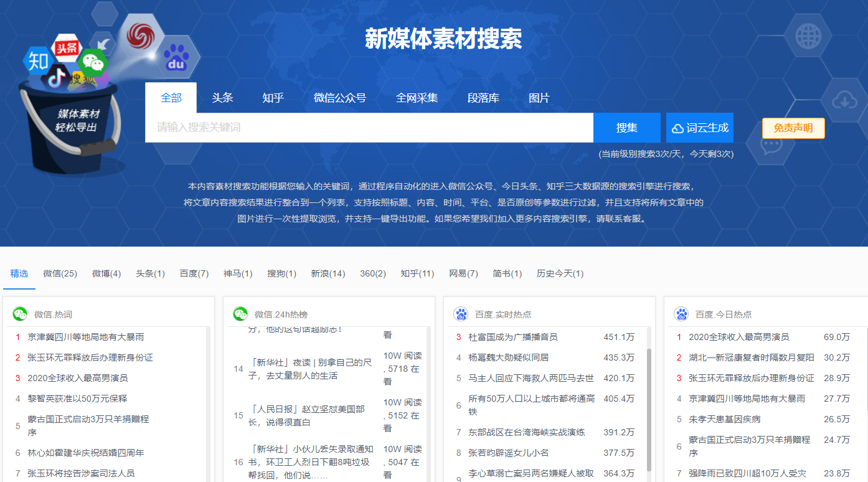Click the 搜集 search button
868x482 pixels.
[x=627, y=128]
